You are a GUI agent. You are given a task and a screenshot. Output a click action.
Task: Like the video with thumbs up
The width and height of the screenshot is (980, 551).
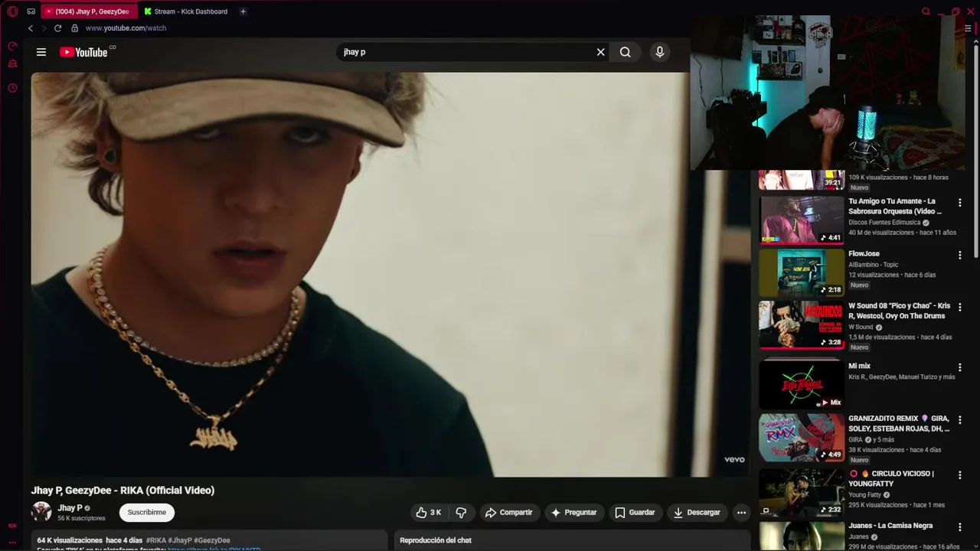429,513
